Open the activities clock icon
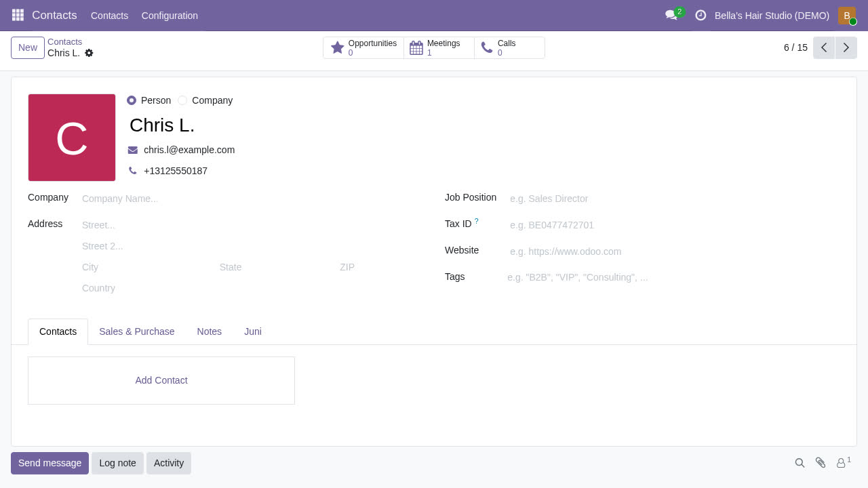This screenshot has height=488, width=868. (701, 15)
